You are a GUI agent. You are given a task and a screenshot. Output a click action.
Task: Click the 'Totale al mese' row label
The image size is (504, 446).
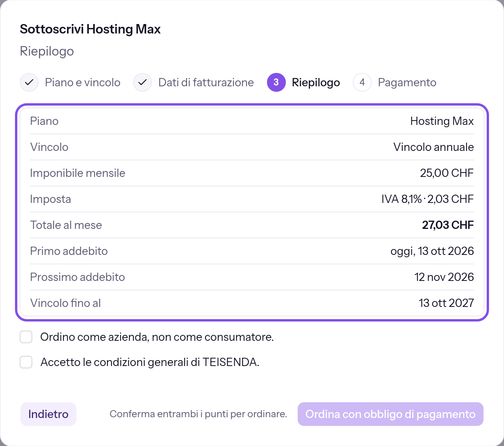point(66,225)
